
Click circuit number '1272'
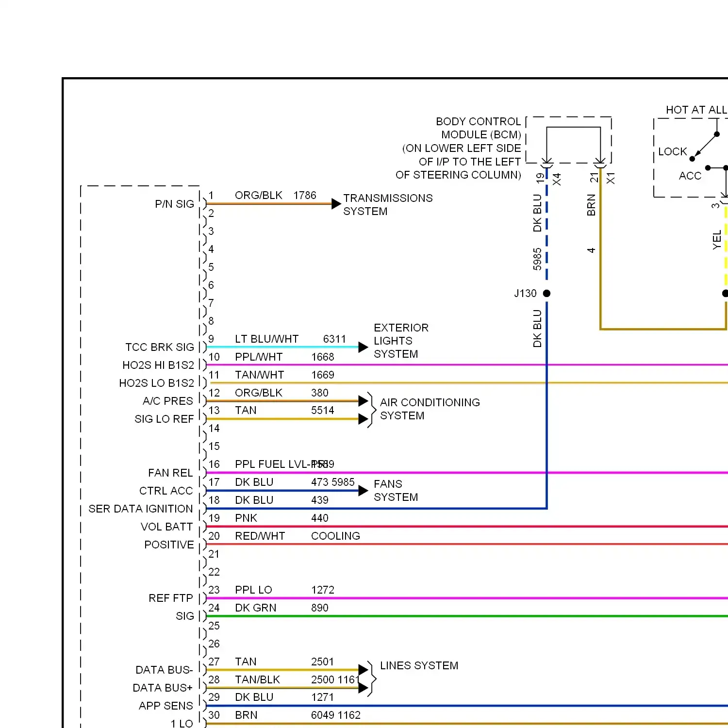[322, 590]
